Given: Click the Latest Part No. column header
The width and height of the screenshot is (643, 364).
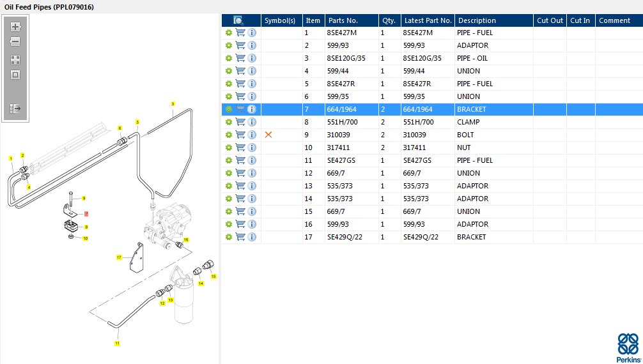Looking at the screenshot, I should coord(428,20).
